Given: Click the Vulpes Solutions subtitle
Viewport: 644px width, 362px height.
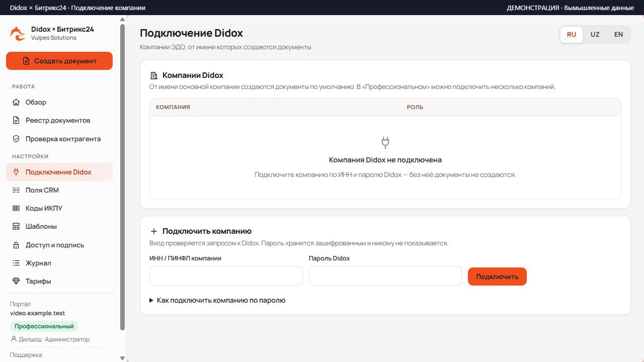Looking at the screenshot, I should coord(54,38).
